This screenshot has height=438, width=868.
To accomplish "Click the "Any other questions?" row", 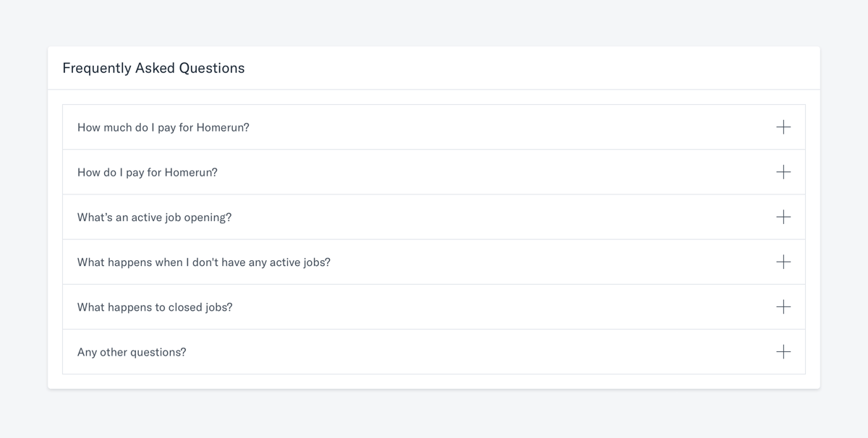I will point(434,352).
